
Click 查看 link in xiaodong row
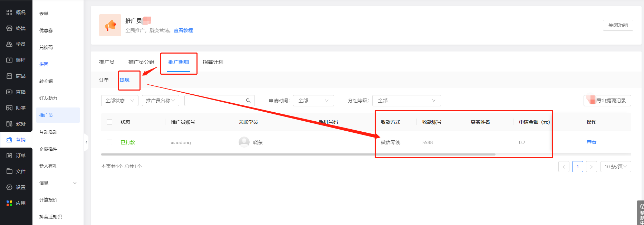coord(591,142)
